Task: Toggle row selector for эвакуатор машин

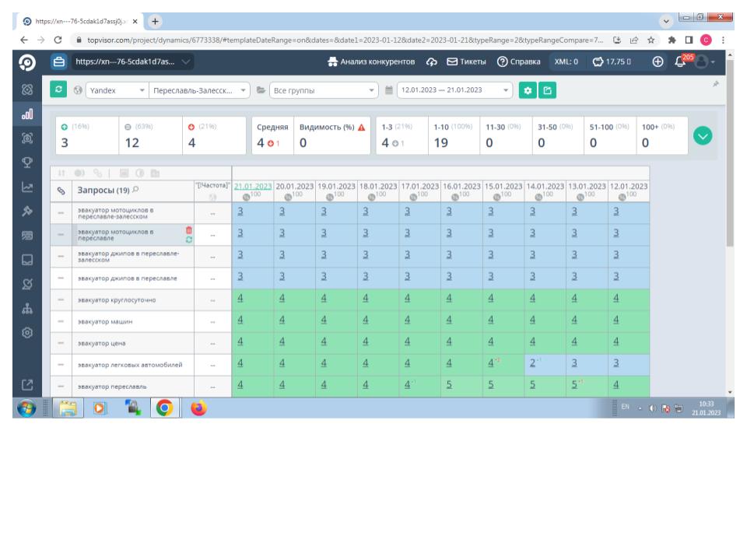Action: pyautogui.click(x=61, y=321)
